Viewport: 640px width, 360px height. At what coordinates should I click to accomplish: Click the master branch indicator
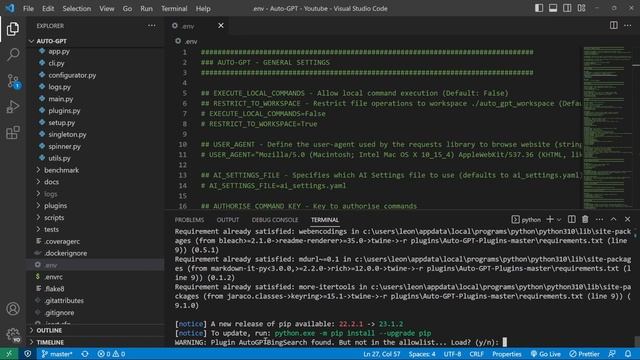tap(57, 354)
